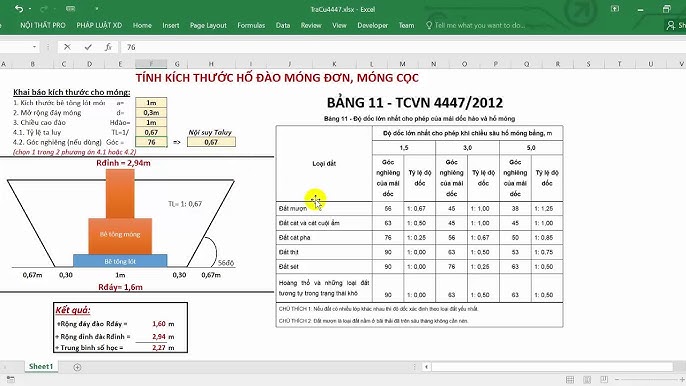Screen dimensions: 686x386
Task: Click the 1: 1,25 ratio in Đất mượn row
Action: (544, 209)
